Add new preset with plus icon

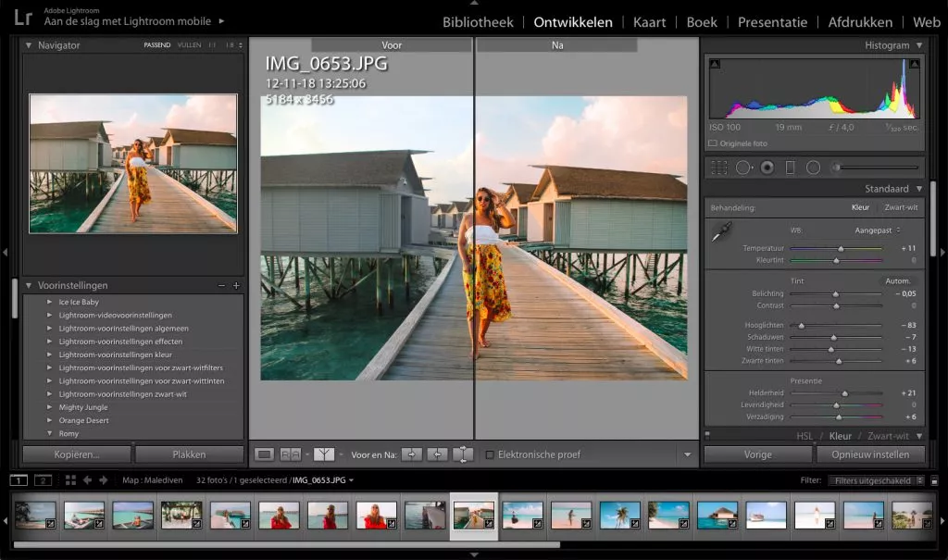coord(236,285)
